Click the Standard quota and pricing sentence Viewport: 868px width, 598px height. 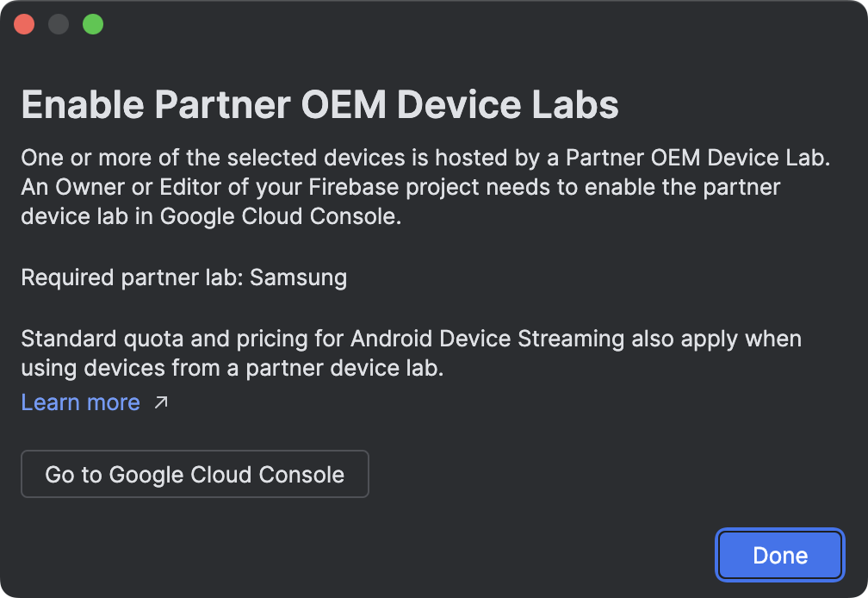(411, 339)
